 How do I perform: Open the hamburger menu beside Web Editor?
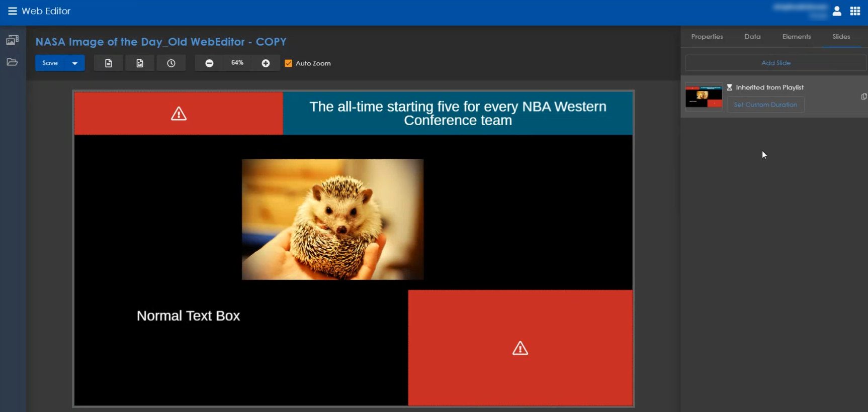(12, 11)
